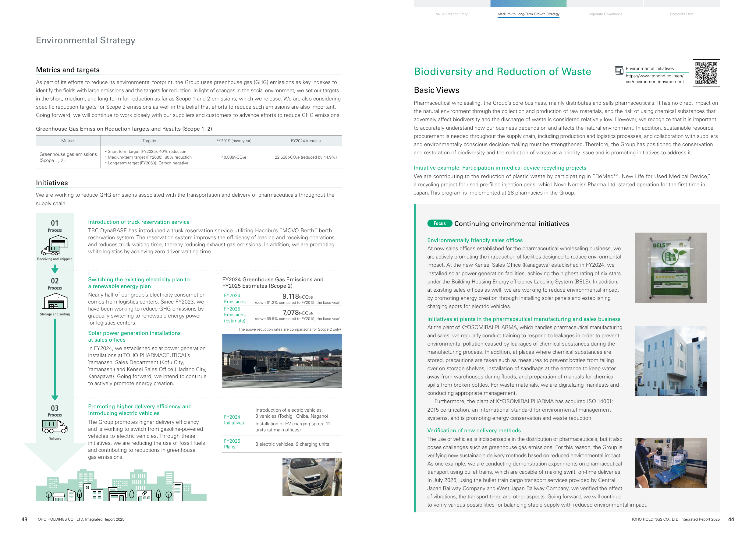This screenshot has height=534, width=756.
Task: Go to the Corporate Data tab
Action: coord(681,14)
